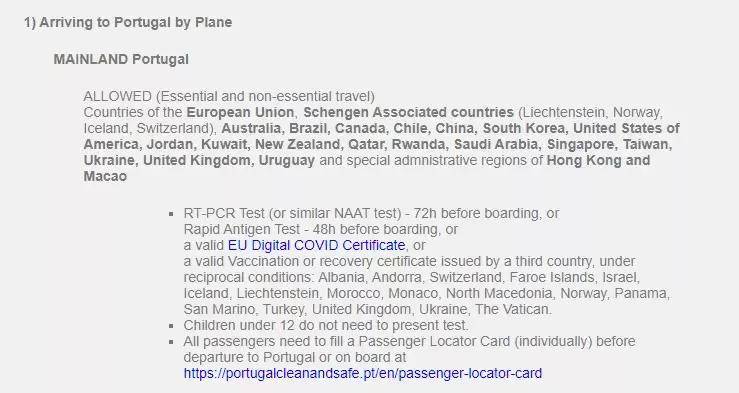Click the ALLOWED Essential and non-essential travel line
This screenshot has width=739, height=393.
(229, 97)
